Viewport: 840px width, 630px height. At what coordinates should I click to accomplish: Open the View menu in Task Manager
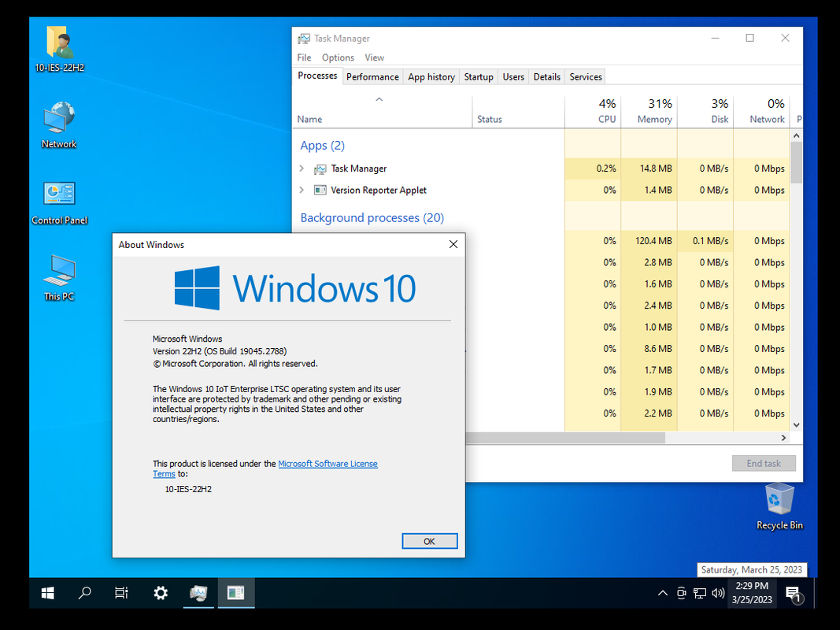point(374,57)
